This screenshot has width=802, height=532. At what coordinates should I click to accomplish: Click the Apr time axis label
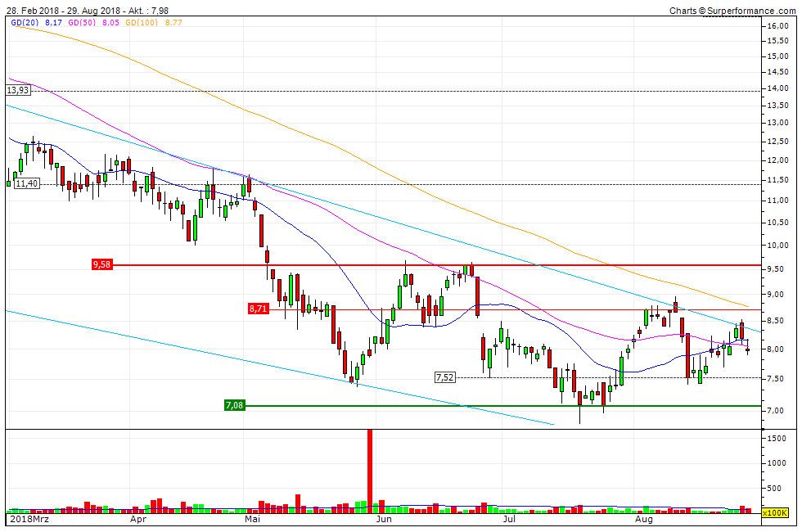138,519
